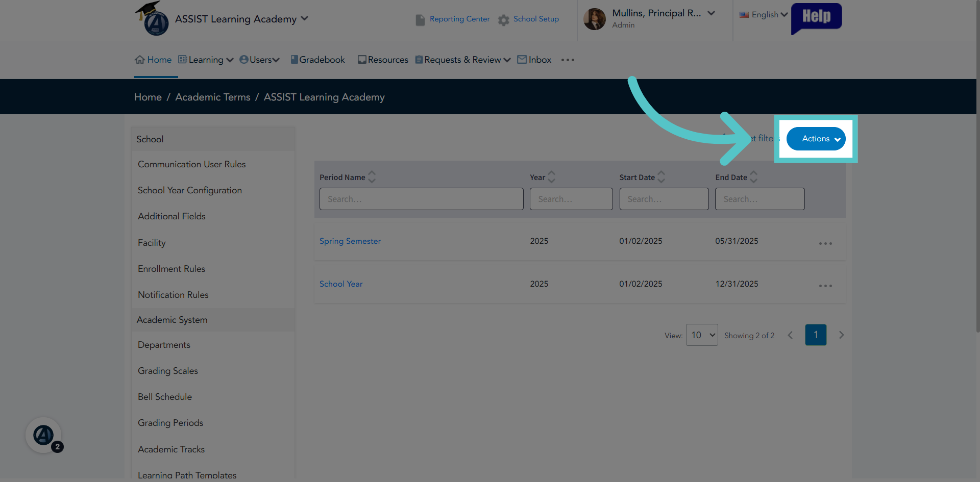980x482 pixels.
Task: Click the principal's profile avatar
Action: point(595,19)
